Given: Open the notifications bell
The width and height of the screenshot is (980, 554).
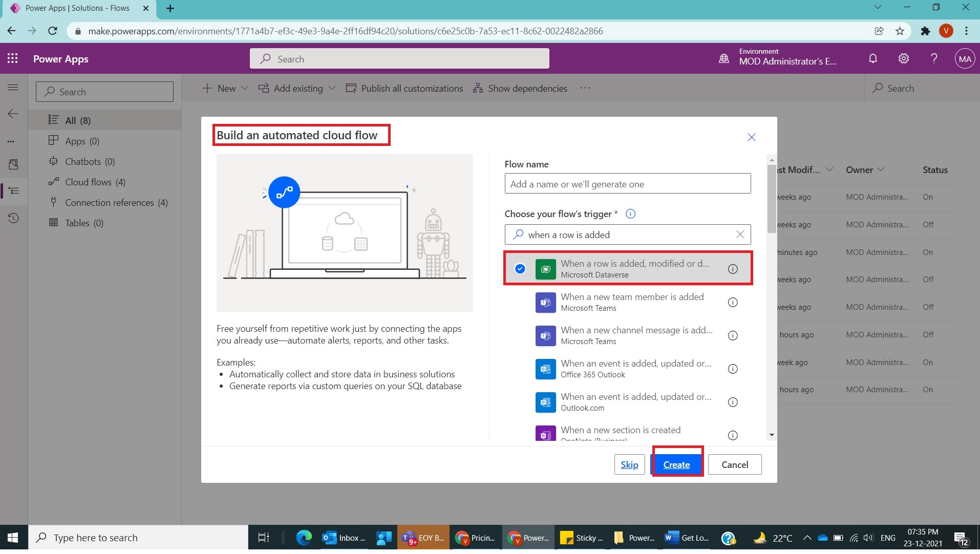Looking at the screenshot, I should [873, 58].
